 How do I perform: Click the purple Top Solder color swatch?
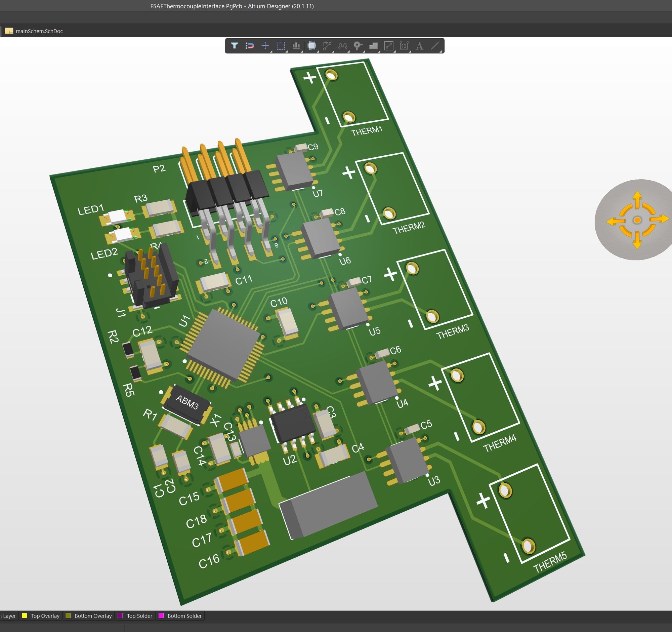pos(120,616)
